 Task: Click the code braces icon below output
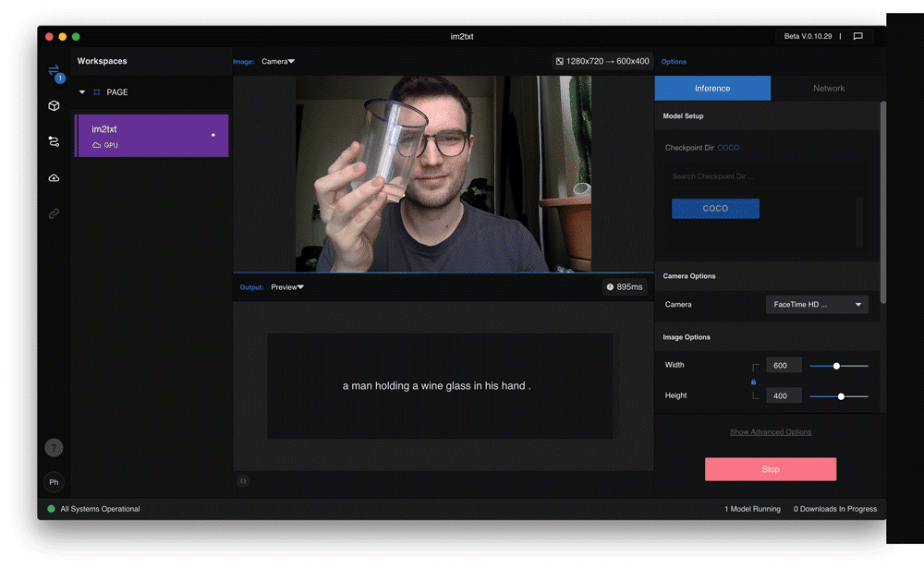point(243,481)
